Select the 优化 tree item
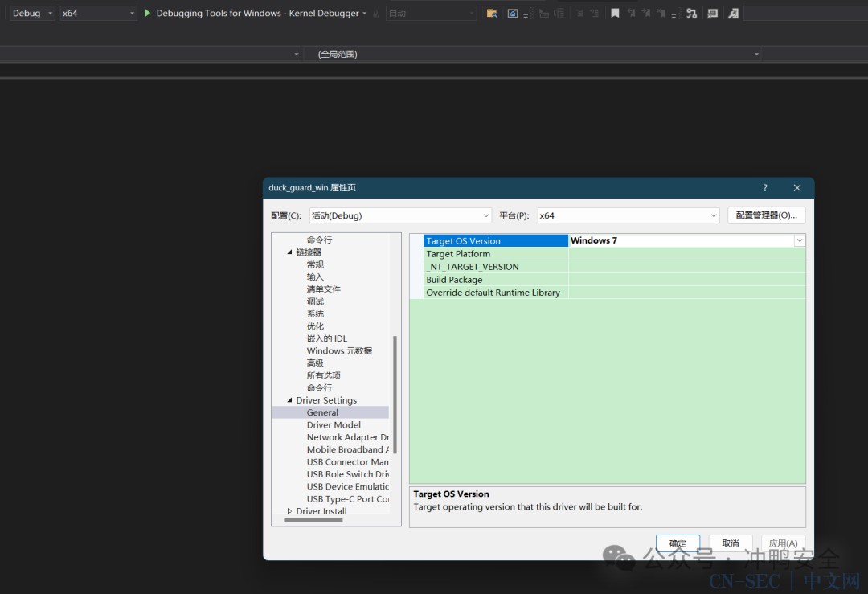This screenshot has height=594, width=868. [x=316, y=326]
